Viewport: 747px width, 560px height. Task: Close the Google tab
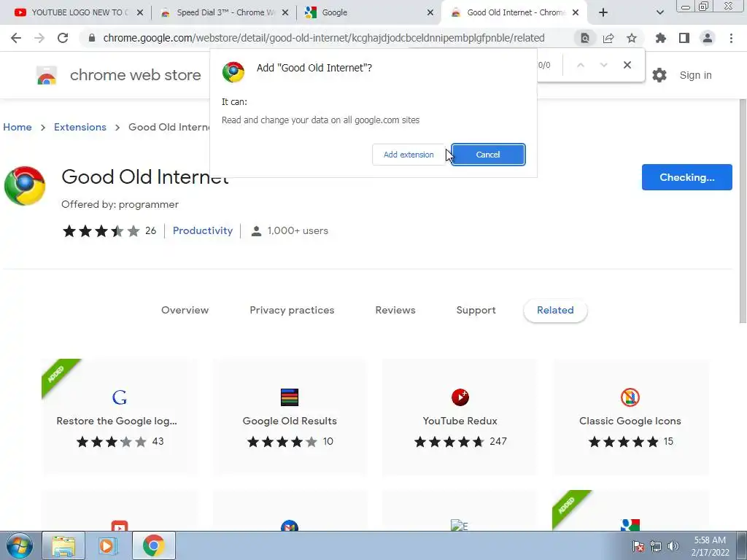tap(430, 13)
